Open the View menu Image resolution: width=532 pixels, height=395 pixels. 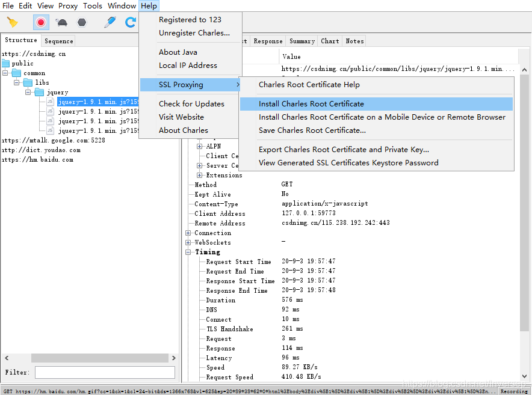tap(46, 6)
